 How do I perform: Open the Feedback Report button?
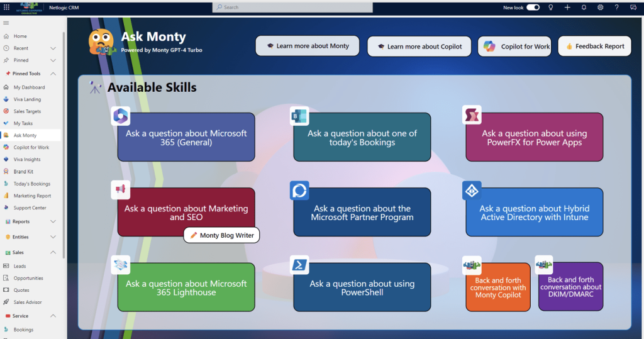594,46
